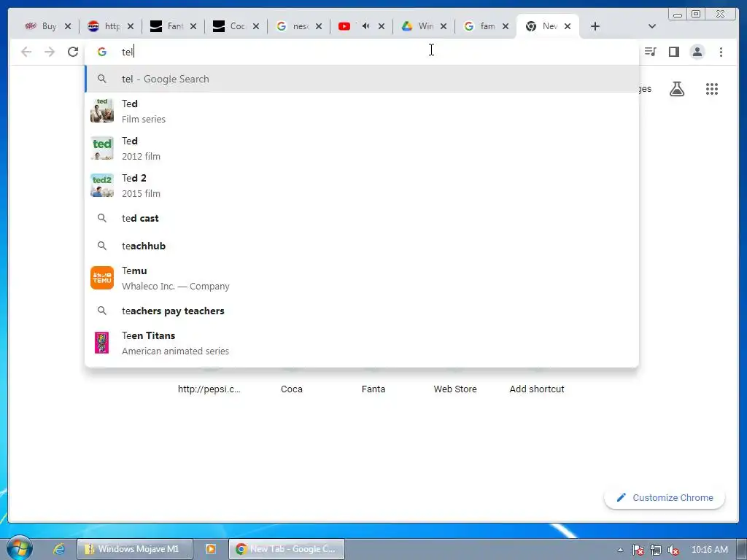
Task: Click the Customize Chrome button
Action: point(665,497)
